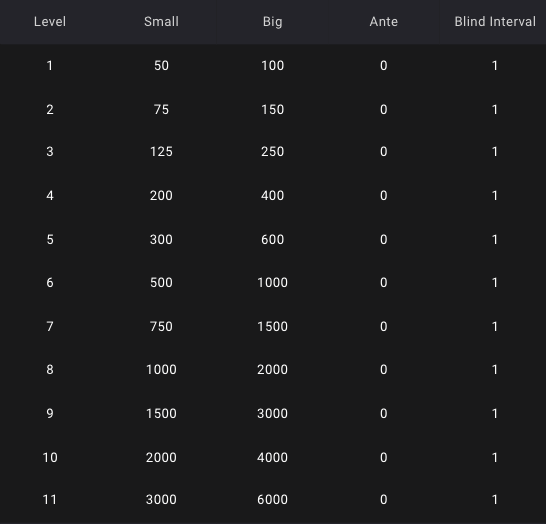Viewport: 546px width, 524px height.
Task: Select level 11 row number
Action: tap(50, 499)
